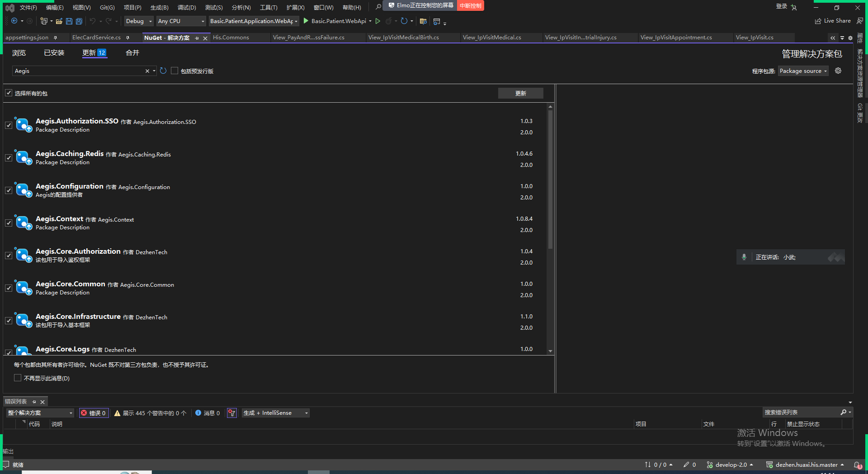Toggle the include prerelease checkbox
868x474 pixels.
175,71
